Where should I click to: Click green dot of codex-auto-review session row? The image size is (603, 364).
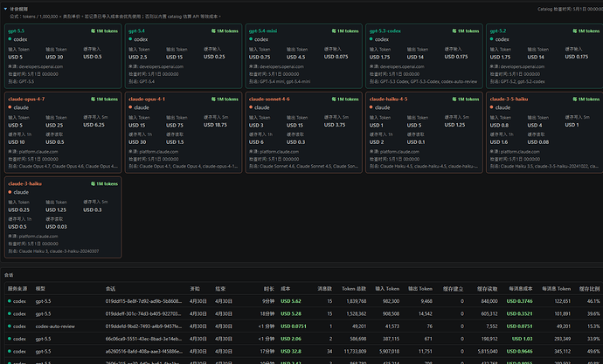click(x=10, y=326)
